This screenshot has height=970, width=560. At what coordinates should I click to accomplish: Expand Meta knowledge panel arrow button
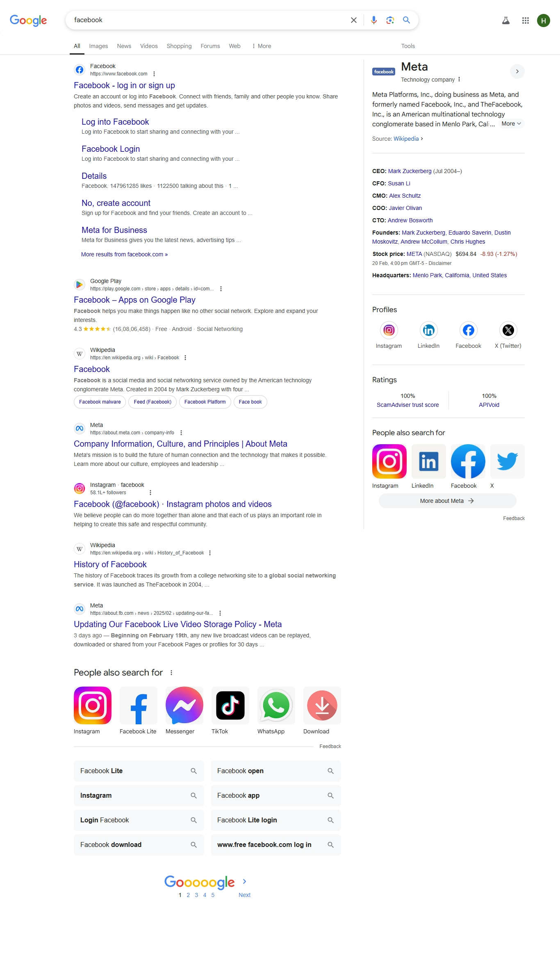[517, 71]
